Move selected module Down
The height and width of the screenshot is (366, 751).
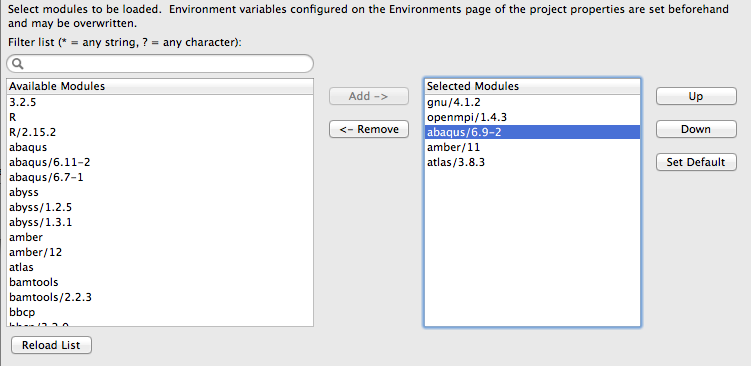coord(696,129)
